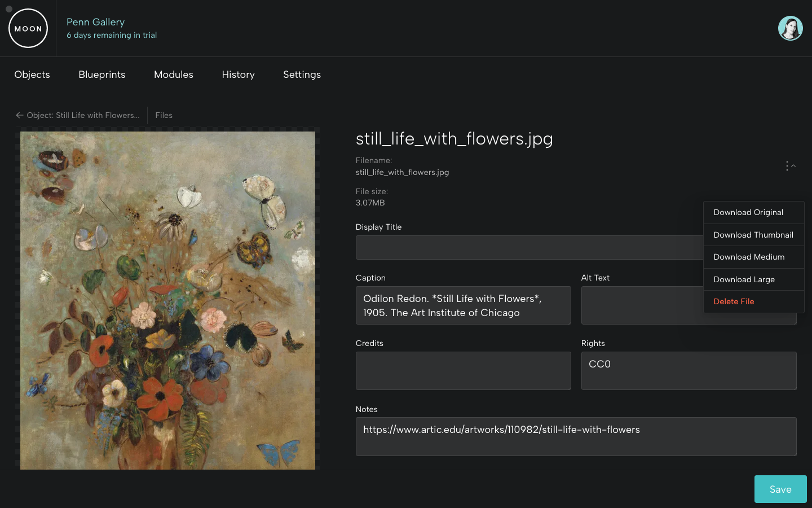
Task: Open the Penn Gallery link
Action: tap(95, 22)
